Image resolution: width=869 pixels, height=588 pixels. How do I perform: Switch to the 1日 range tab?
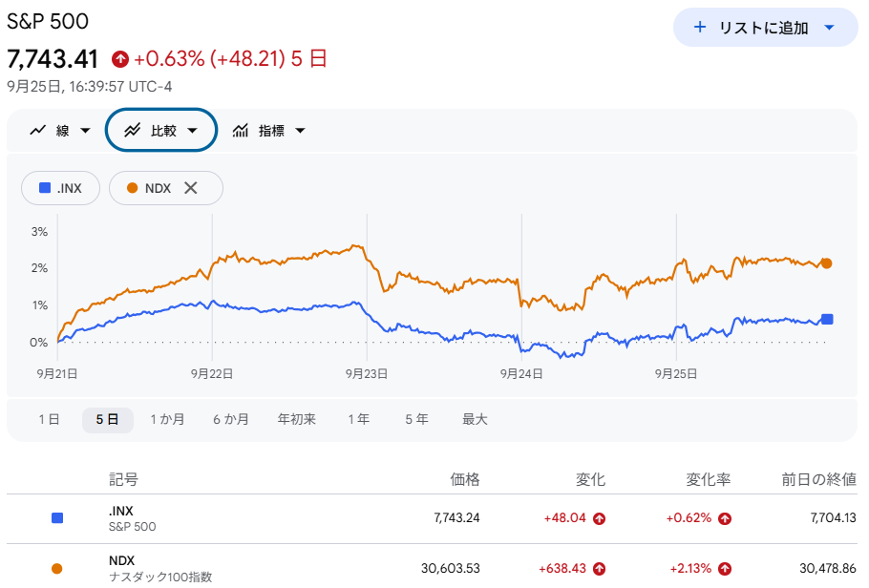click(49, 420)
